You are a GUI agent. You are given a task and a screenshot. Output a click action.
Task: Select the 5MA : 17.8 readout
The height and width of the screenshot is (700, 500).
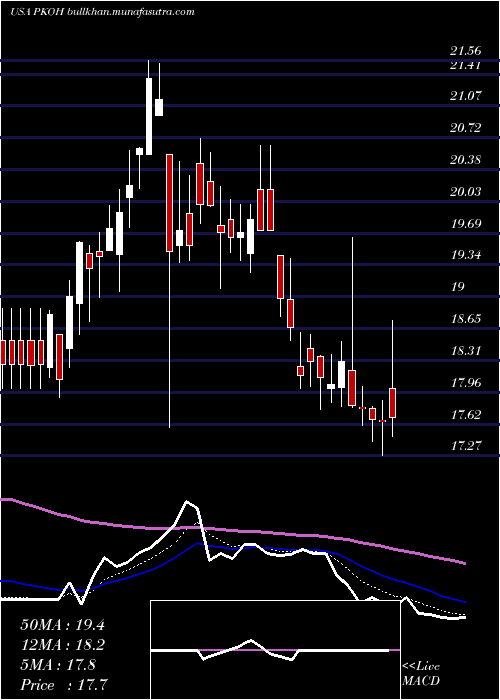click(58, 665)
